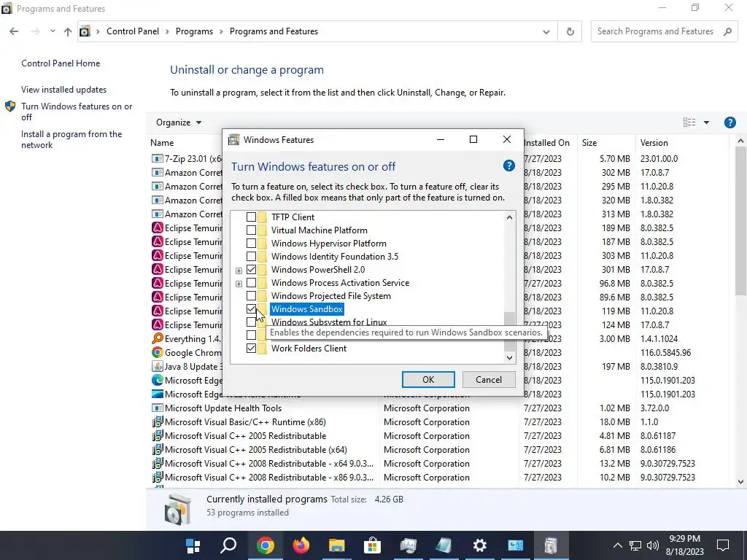Select the 7-Zip 23.01 program icon
Viewport: 747px width, 560px height.
pyautogui.click(x=158, y=158)
